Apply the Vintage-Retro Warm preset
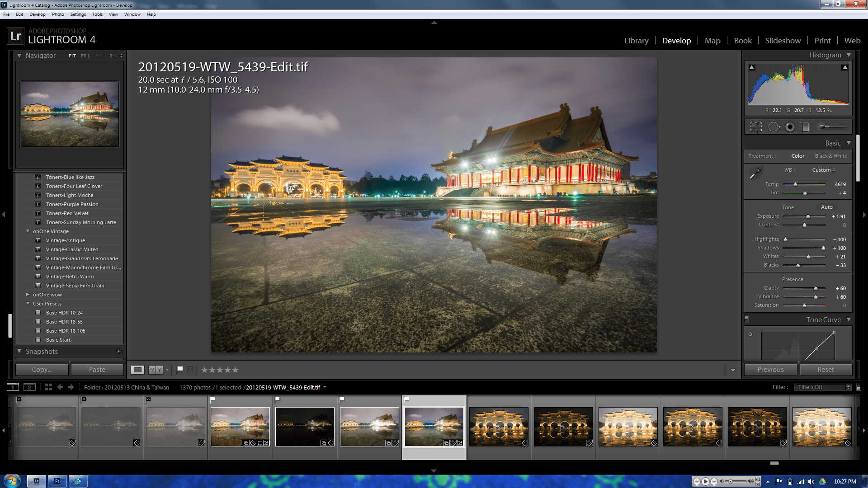Image resolution: width=868 pixels, height=488 pixels. (x=70, y=277)
